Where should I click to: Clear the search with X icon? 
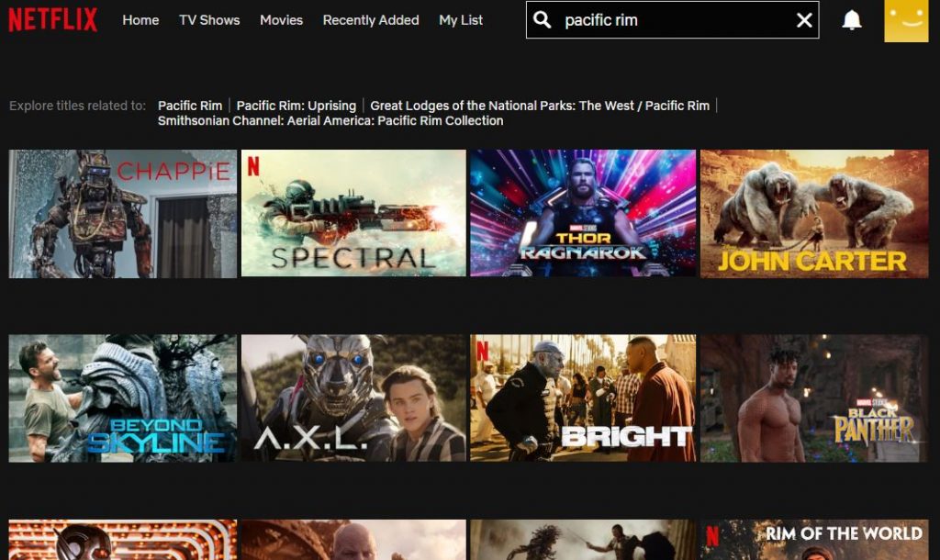(x=804, y=20)
